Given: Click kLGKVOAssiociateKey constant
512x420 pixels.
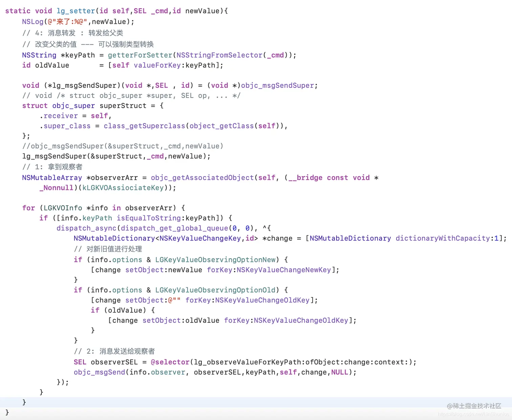Looking at the screenshot, I should point(123,188).
